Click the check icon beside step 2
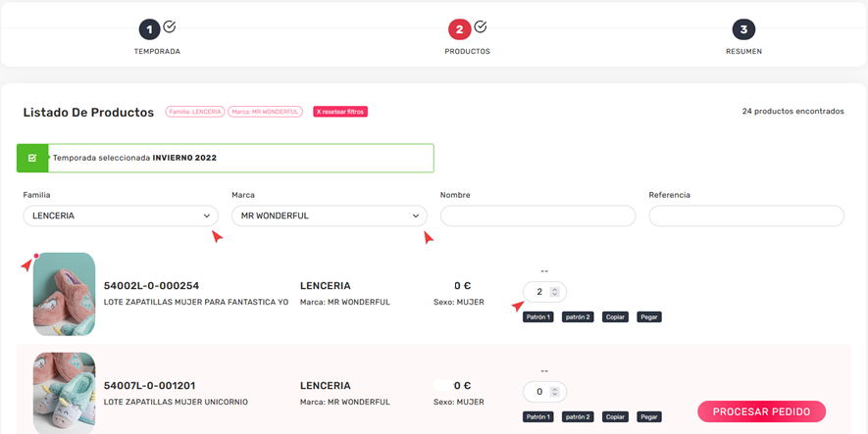The width and height of the screenshot is (868, 434). 481,26
